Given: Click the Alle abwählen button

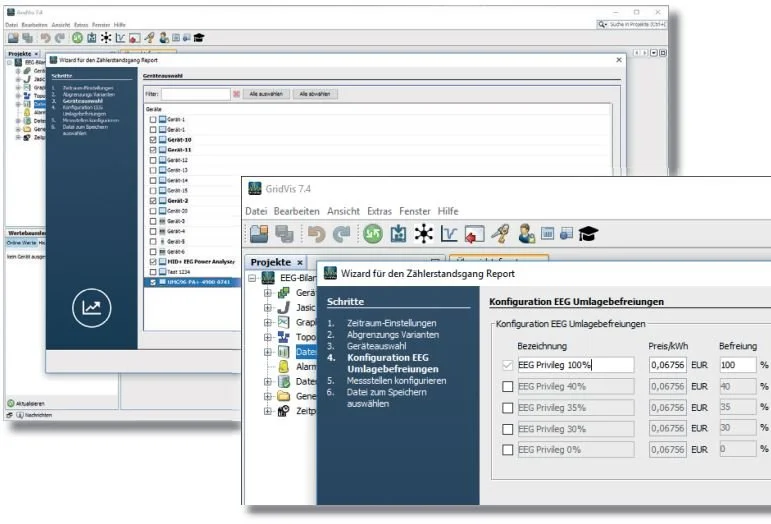Looking at the screenshot, I should [315, 94].
